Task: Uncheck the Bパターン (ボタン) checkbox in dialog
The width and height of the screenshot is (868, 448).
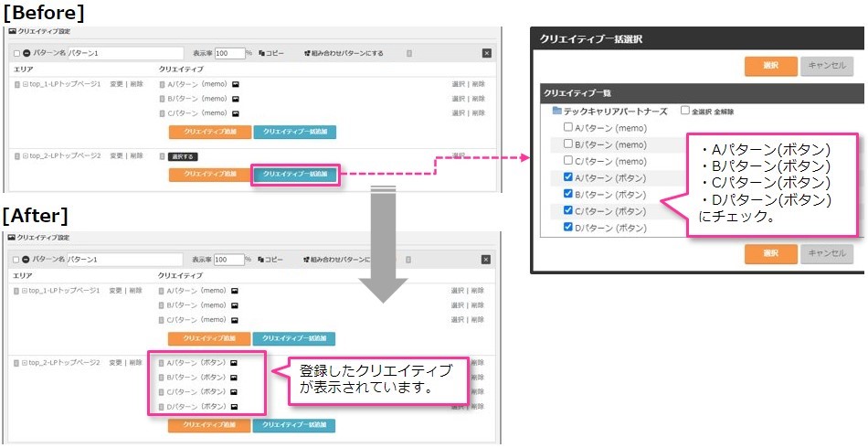Action: click(x=568, y=194)
